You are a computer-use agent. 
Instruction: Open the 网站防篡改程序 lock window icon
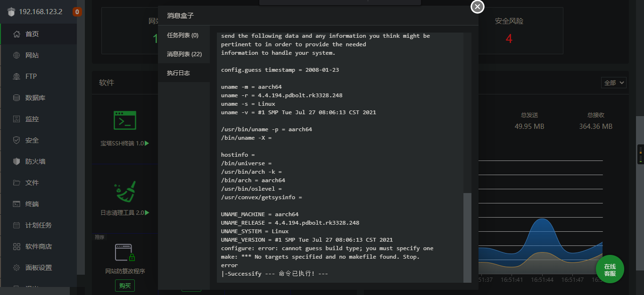tap(125, 253)
